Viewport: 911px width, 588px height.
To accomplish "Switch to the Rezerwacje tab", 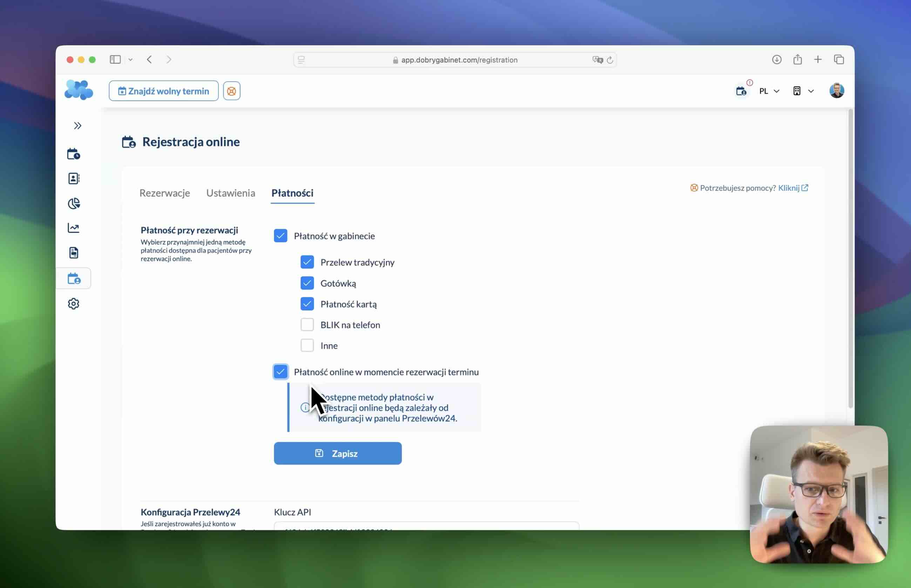I will coord(165,193).
